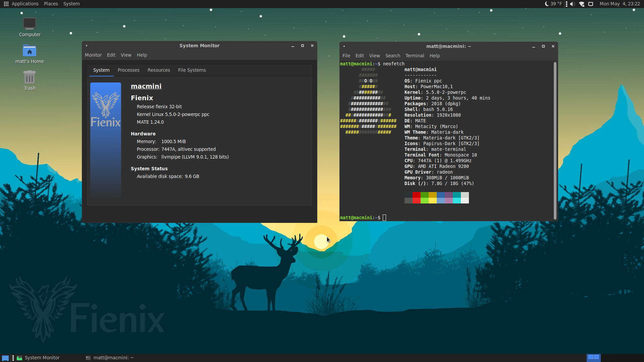Open System Monitor's Monitor menu
This screenshot has height=362, width=644.
(93, 55)
